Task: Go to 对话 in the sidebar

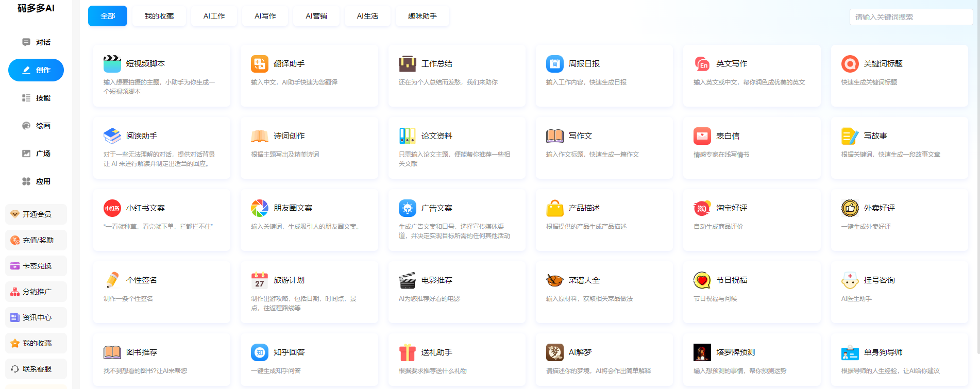Action: pyautogui.click(x=36, y=42)
